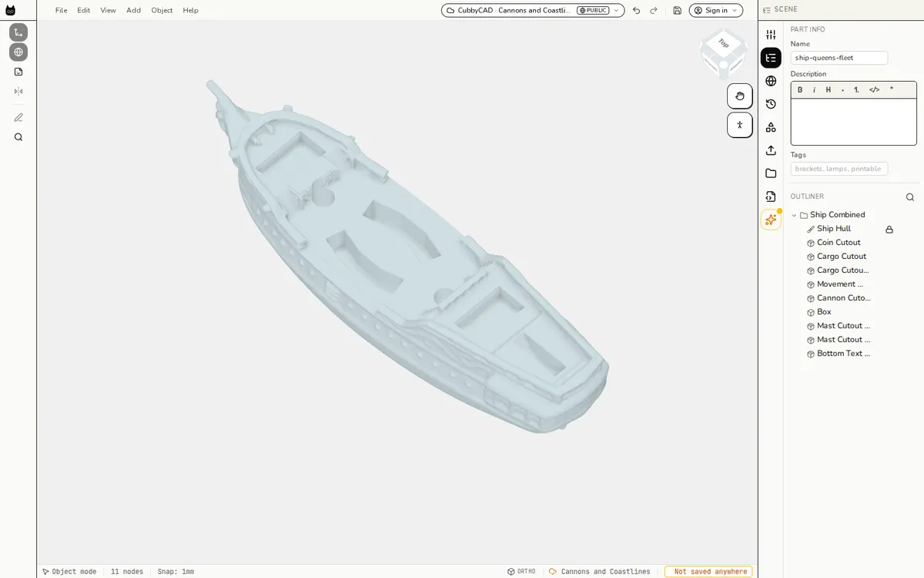The image size is (924, 578).
Task: Collapse the Ship Combined group chevron
Action: (794, 215)
